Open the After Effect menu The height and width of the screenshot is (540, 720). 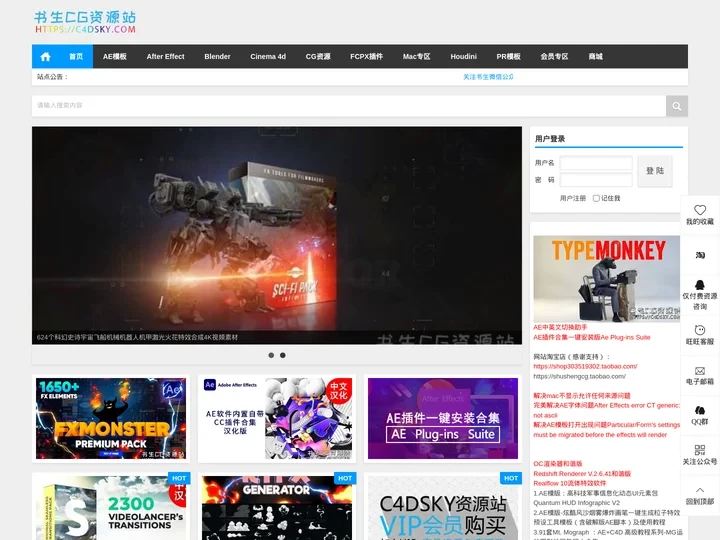[165, 56]
